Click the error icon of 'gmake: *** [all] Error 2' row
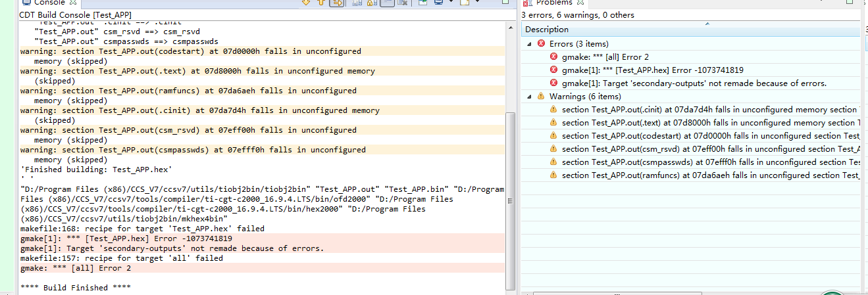This screenshot has height=295, width=868. [553, 57]
